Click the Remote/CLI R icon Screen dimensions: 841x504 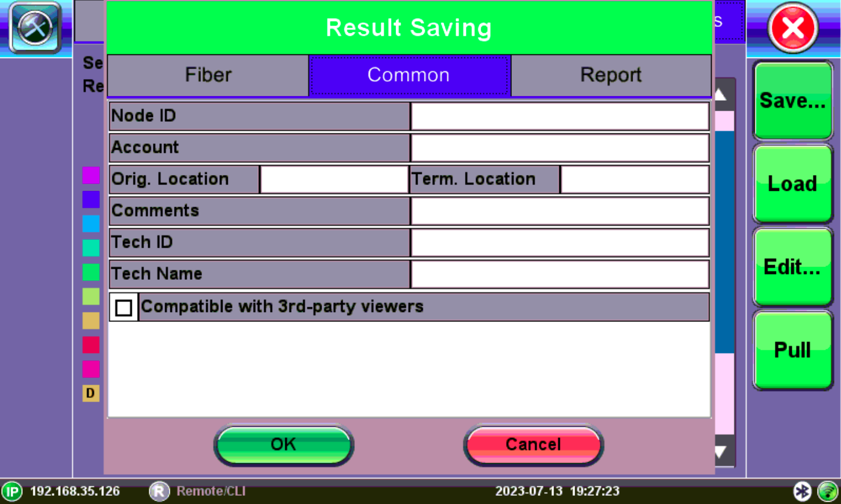[159, 491]
